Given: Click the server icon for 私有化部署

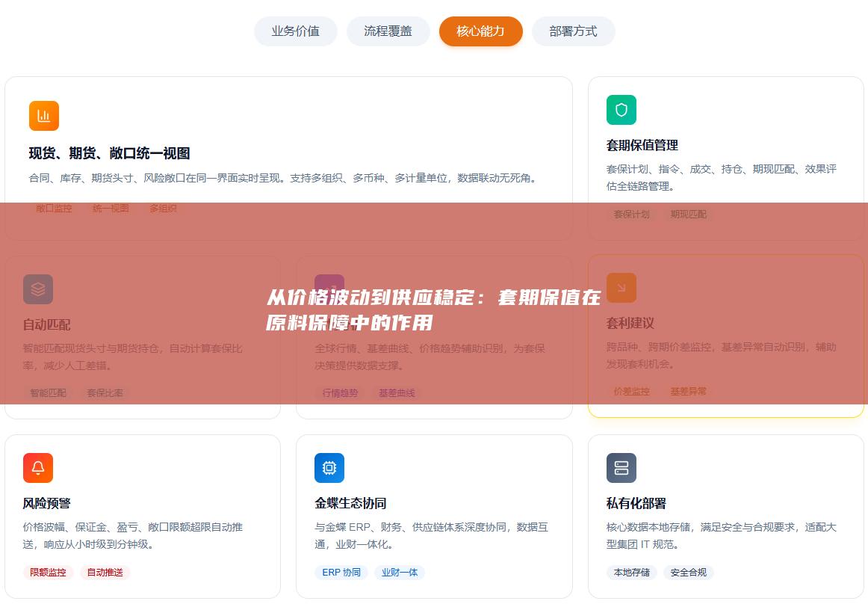Looking at the screenshot, I should [x=621, y=468].
